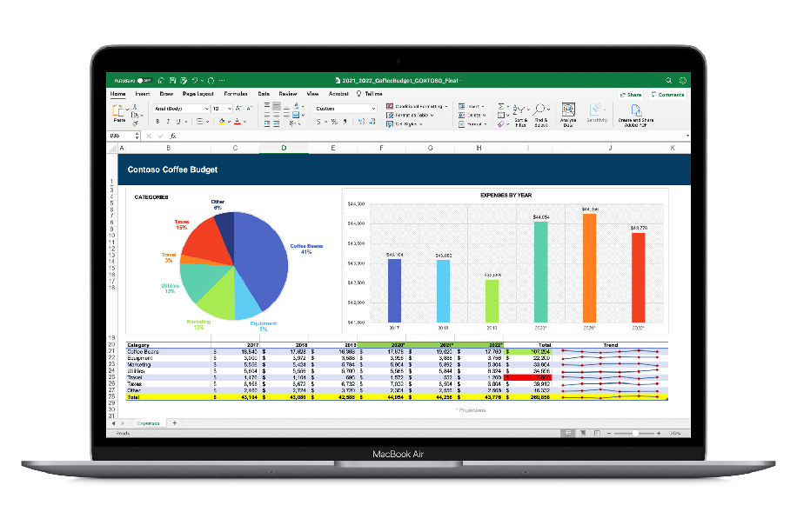Click Create and Share Adobe PDF

click(x=636, y=116)
